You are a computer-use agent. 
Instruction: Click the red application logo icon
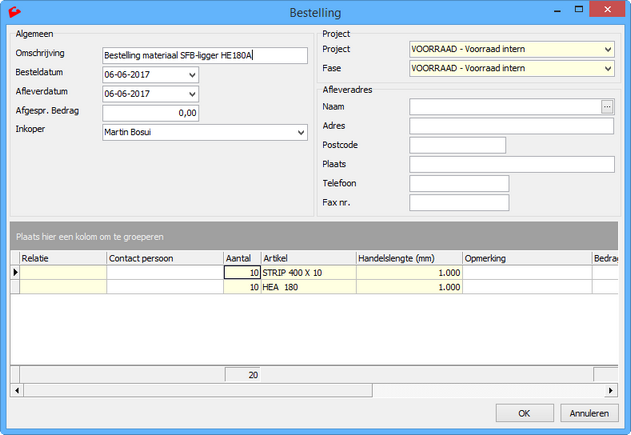tap(14, 12)
